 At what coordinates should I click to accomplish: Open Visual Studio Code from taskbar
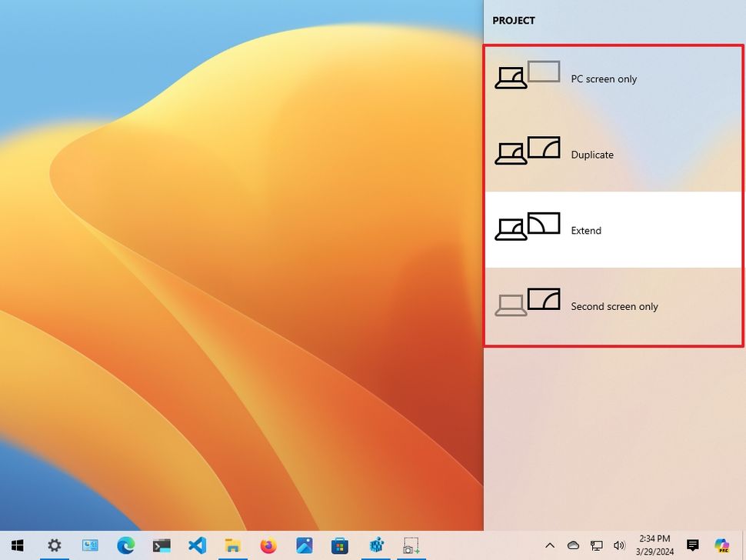197,545
